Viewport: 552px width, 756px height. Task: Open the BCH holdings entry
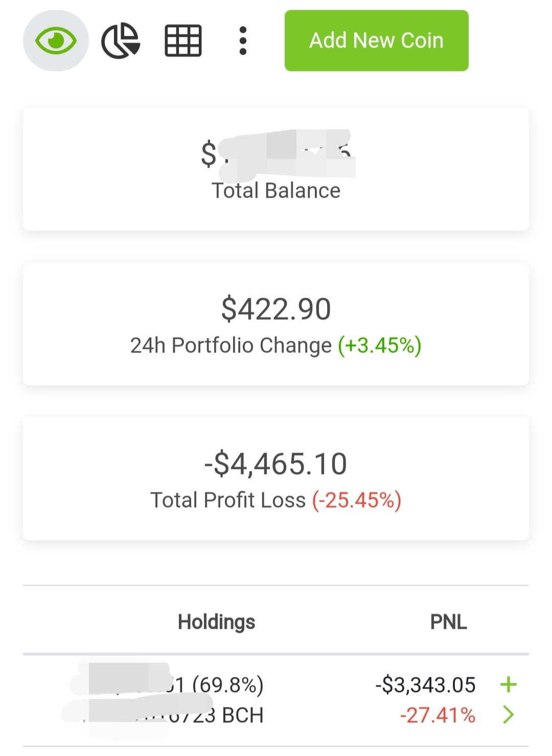(x=276, y=700)
